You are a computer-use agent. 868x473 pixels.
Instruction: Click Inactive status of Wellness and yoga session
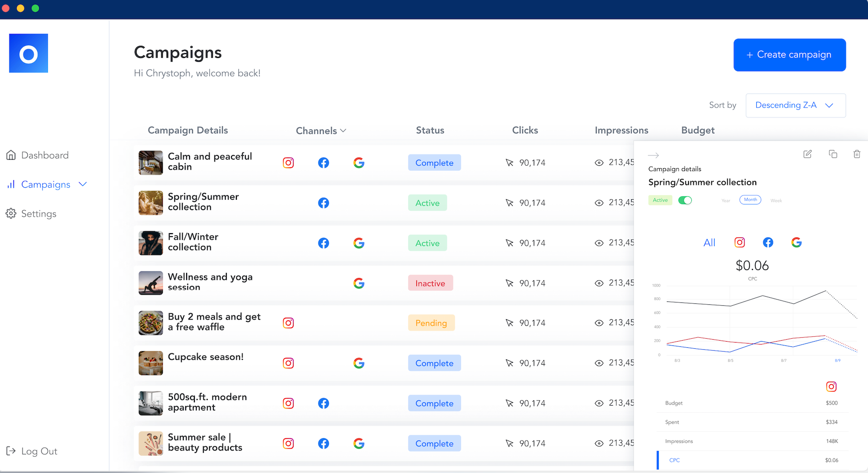coord(430,283)
